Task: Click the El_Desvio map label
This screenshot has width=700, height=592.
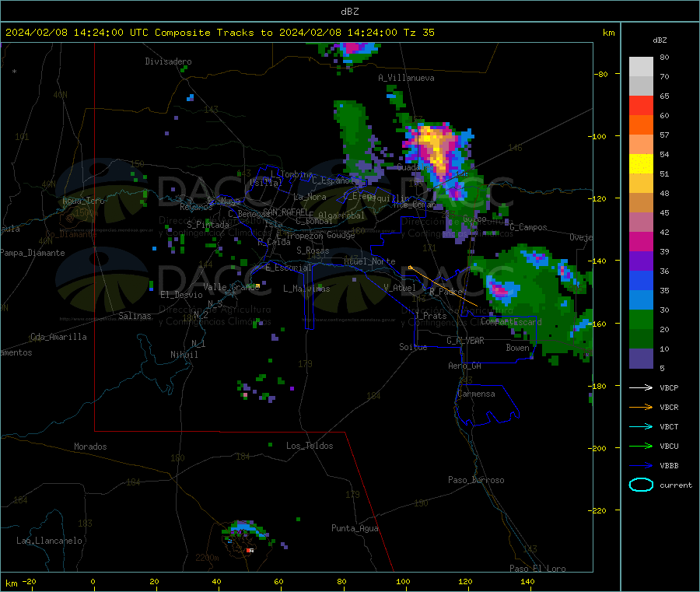Action: click(x=181, y=295)
